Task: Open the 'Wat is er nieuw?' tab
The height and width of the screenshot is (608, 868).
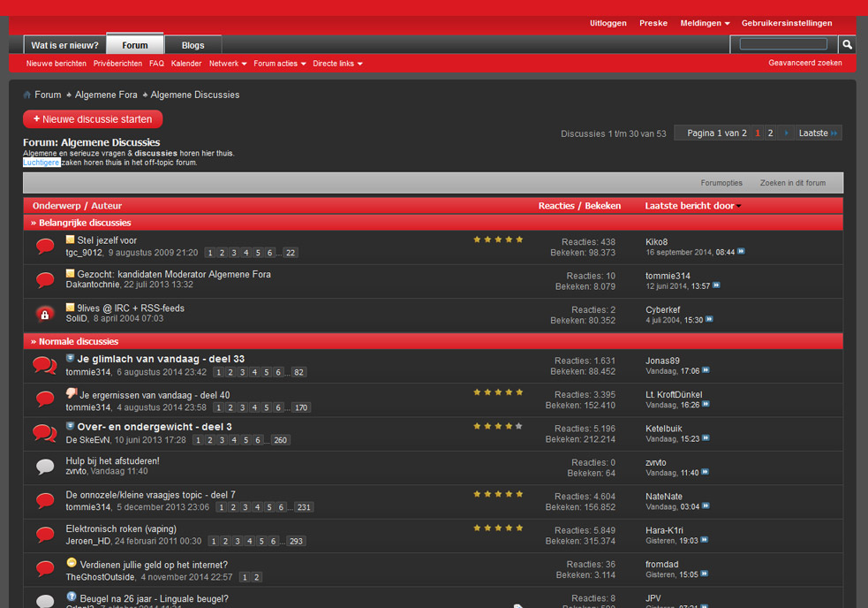Action: [x=64, y=45]
